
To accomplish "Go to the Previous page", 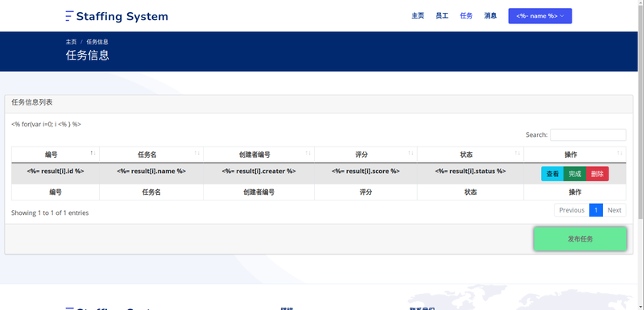I will click(x=572, y=210).
